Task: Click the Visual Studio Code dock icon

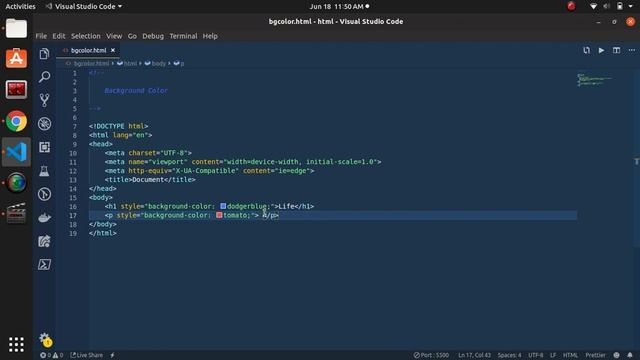Action: click(16, 152)
